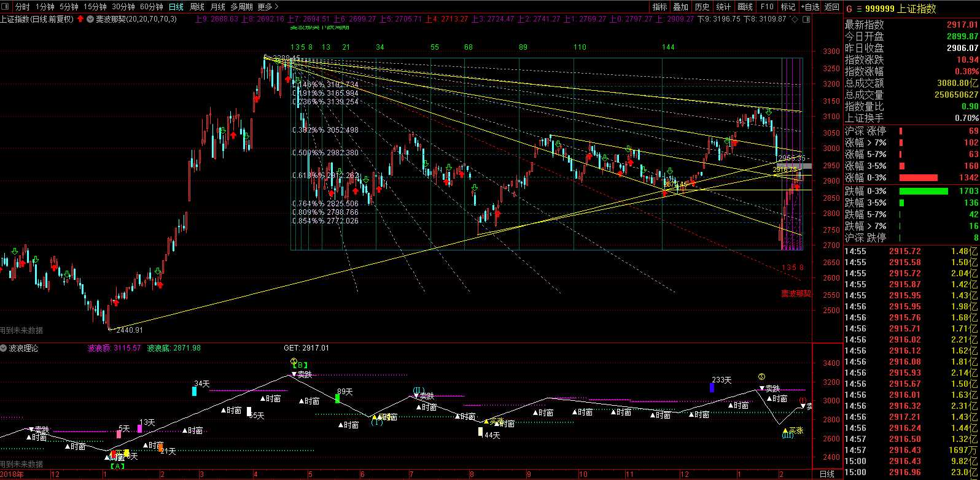980x480 pixels.
Task: Click the 日线 label at bottom-right corner
Action: [827, 474]
